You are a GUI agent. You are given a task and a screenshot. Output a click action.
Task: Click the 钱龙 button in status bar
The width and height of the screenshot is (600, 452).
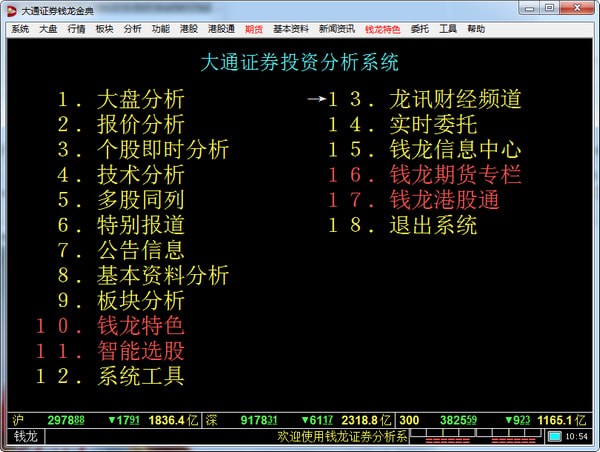(x=26, y=436)
